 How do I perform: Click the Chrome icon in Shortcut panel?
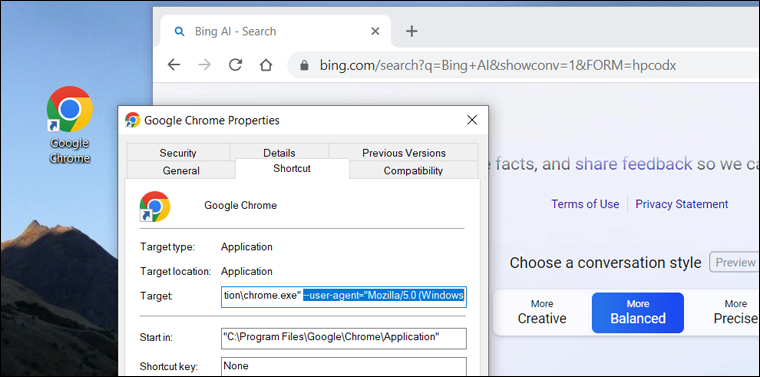(x=155, y=206)
